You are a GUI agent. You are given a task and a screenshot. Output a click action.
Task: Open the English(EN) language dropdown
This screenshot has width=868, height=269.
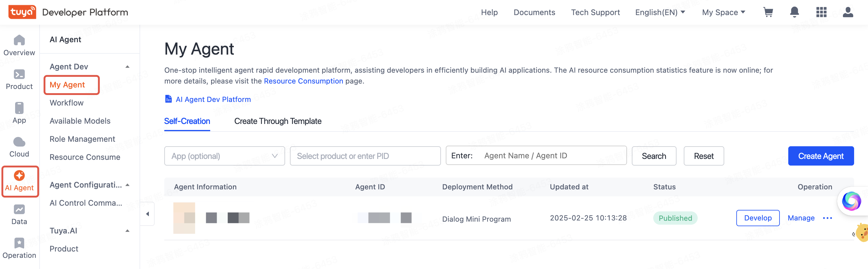coord(660,12)
